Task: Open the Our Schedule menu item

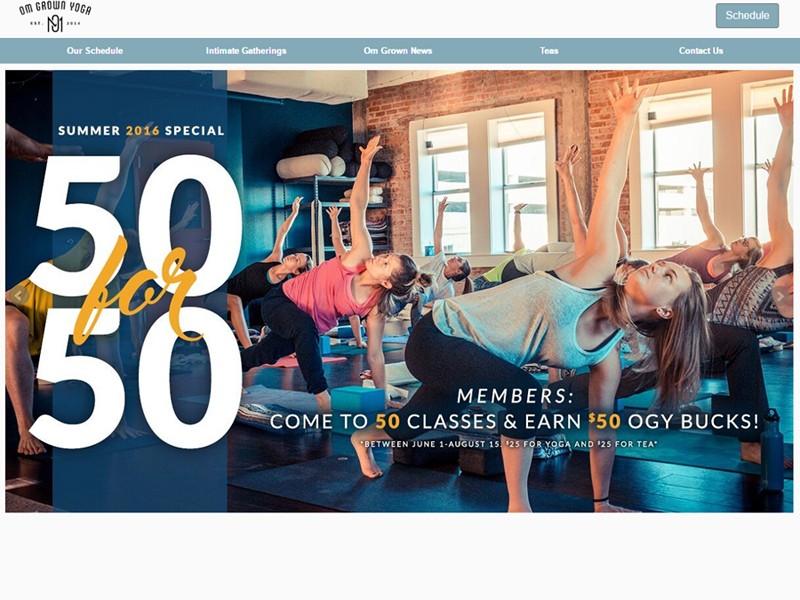Action: click(x=95, y=51)
